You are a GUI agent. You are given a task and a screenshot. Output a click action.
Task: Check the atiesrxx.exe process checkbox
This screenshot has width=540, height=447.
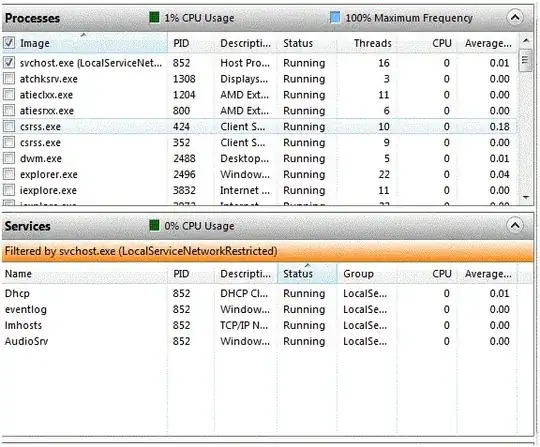9,111
